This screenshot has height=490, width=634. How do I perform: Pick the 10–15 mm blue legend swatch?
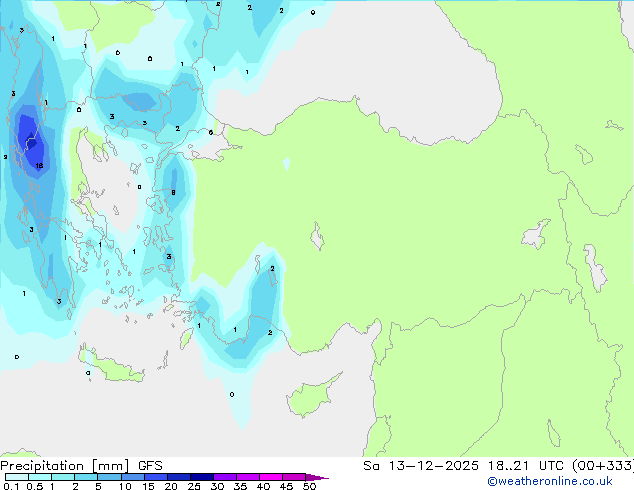click(x=132, y=477)
